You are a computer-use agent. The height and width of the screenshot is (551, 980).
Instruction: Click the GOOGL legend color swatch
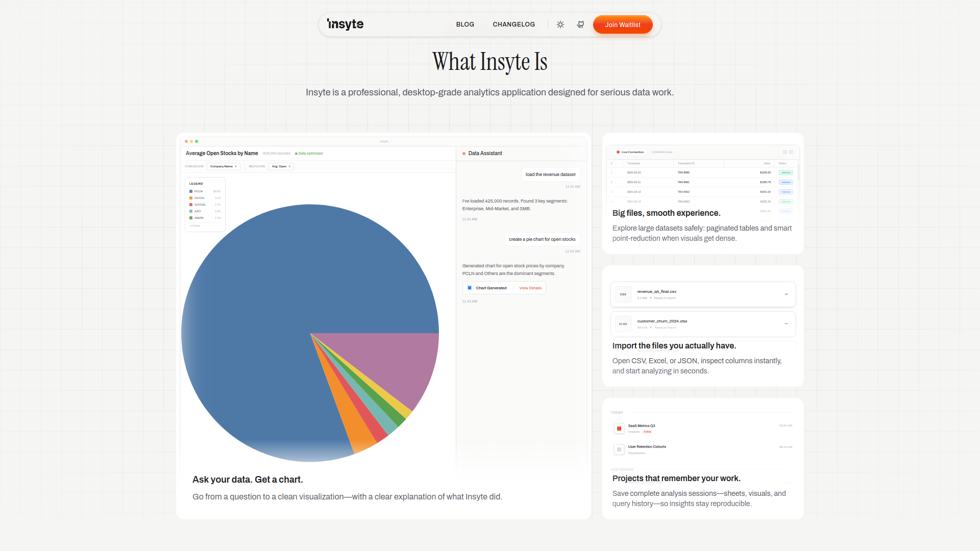pos(191,205)
